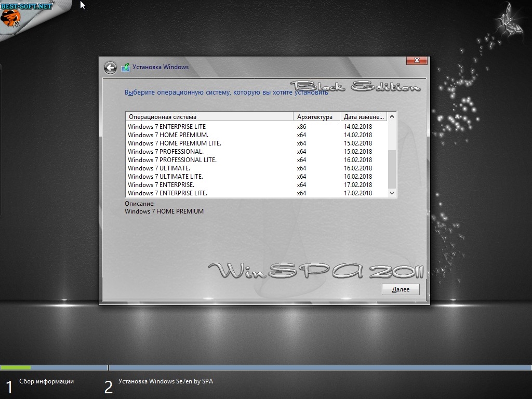Image resolution: width=532 pixels, height=399 pixels.
Task: Click the vertical scrollbar thumb in the list
Action: 392,169
